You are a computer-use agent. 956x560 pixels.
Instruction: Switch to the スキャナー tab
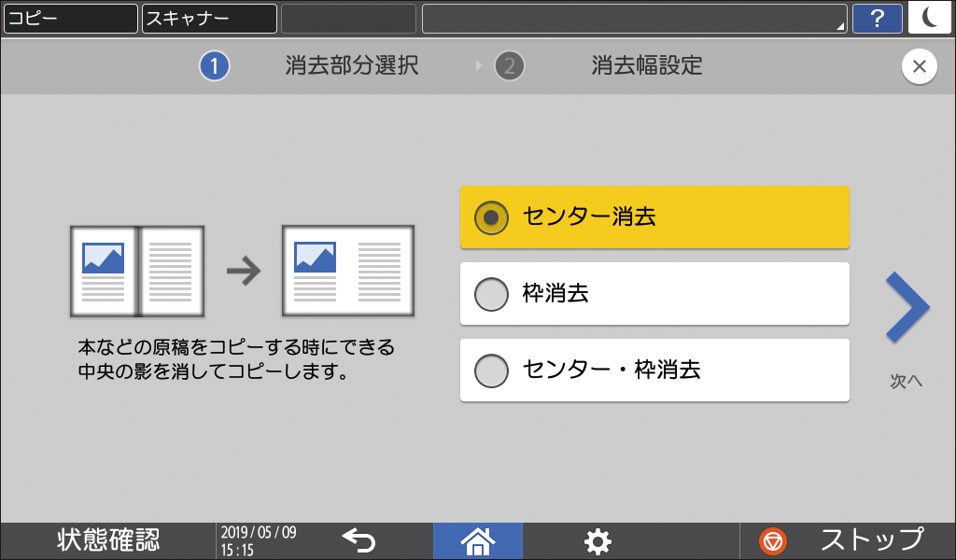point(207,18)
